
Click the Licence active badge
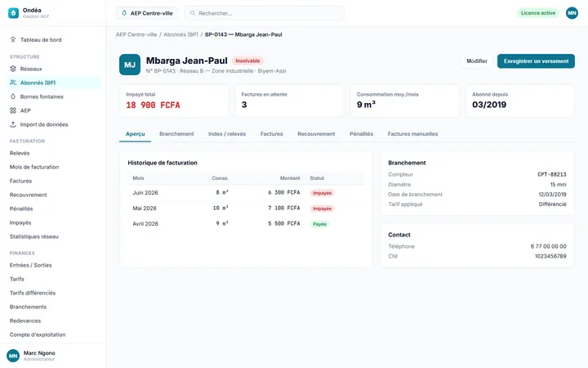pyautogui.click(x=537, y=13)
